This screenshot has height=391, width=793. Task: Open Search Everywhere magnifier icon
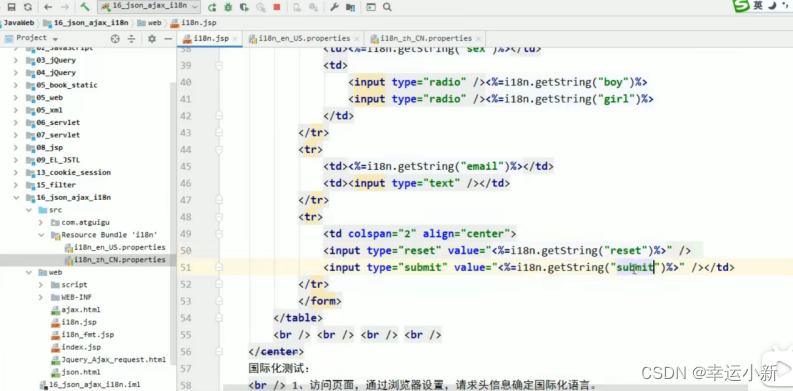coord(387,7)
